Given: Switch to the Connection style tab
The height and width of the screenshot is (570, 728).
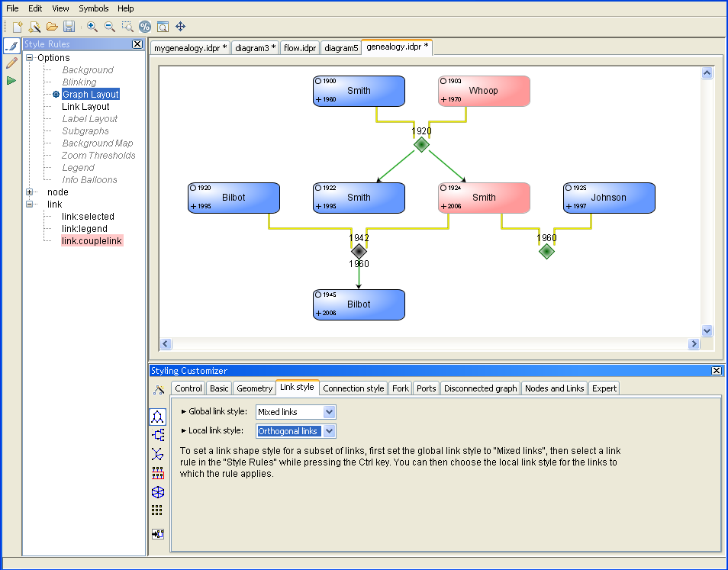Looking at the screenshot, I should [x=353, y=388].
